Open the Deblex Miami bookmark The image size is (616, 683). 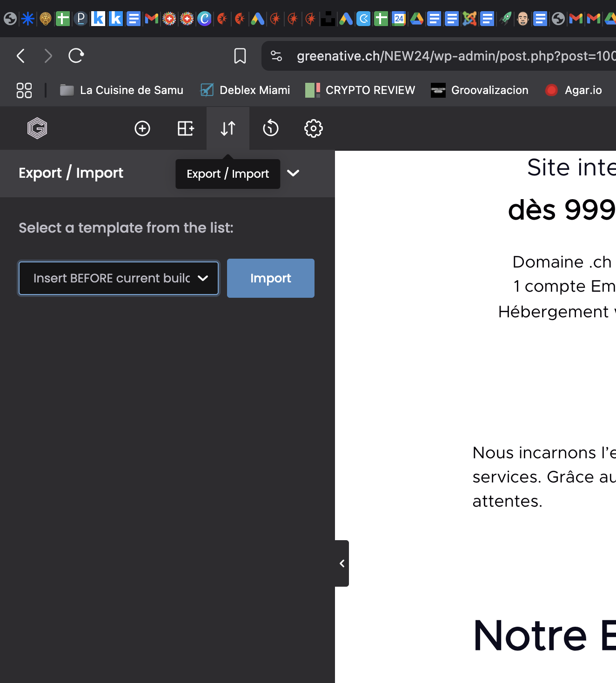[245, 90]
